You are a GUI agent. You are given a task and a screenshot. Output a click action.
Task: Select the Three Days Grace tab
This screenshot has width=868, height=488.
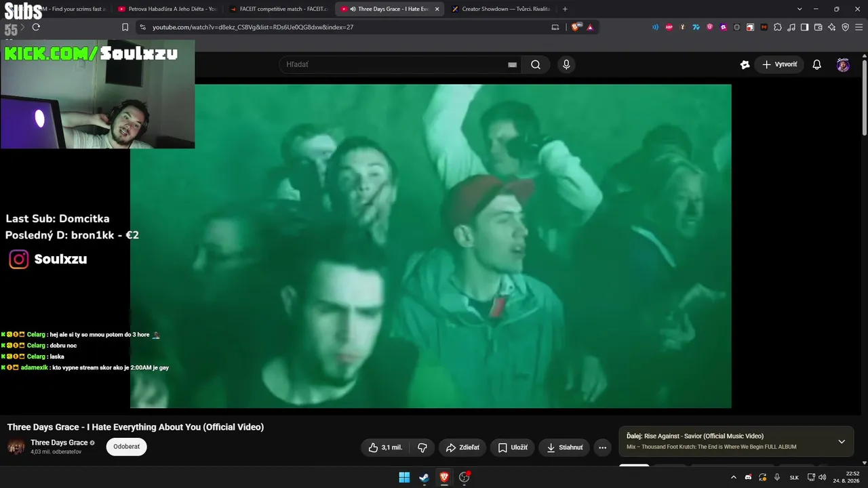click(388, 9)
